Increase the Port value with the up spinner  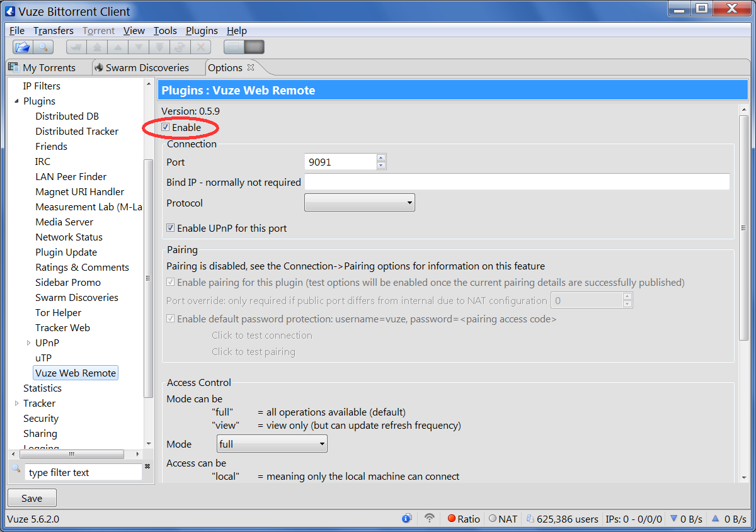pos(381,158)
